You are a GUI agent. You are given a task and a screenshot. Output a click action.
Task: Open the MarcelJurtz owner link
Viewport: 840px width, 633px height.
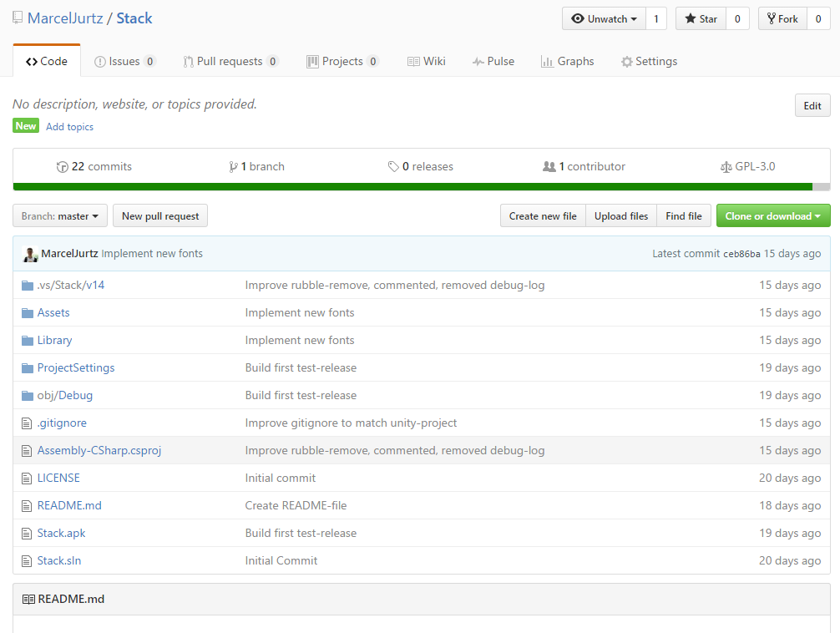(x=65, y=18)
